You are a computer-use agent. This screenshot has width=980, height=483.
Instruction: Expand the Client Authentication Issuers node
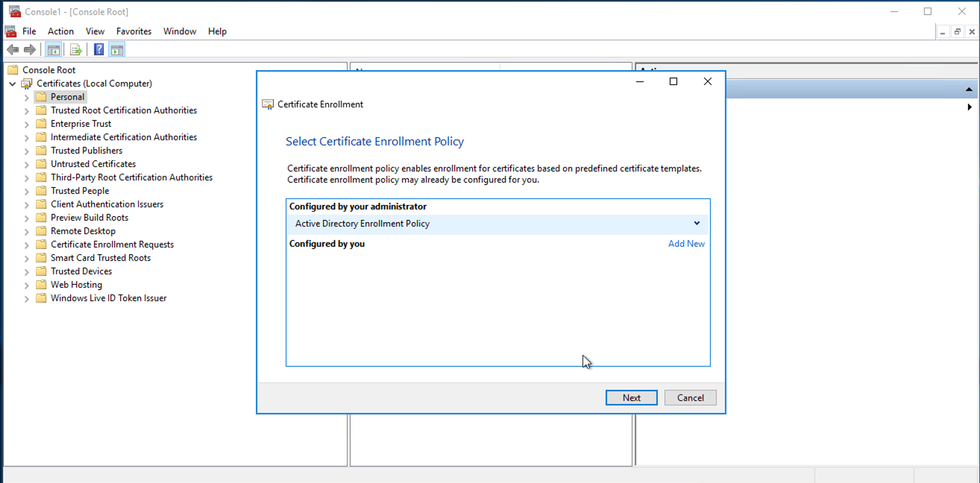pyautogui.click(x=26, y=205)
